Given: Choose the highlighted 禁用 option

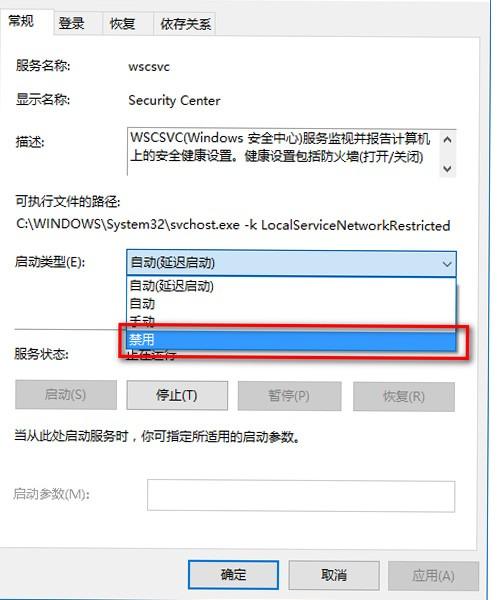Looking at the screenshot, I should pyautogui.click(x=291, y=340).
